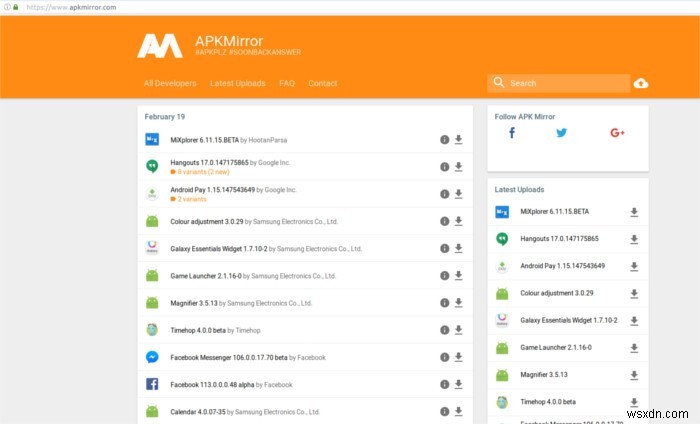700x424 pixels.
Task: Open Calendar 4.0.07-35 main list link
Action: point(198,412)
